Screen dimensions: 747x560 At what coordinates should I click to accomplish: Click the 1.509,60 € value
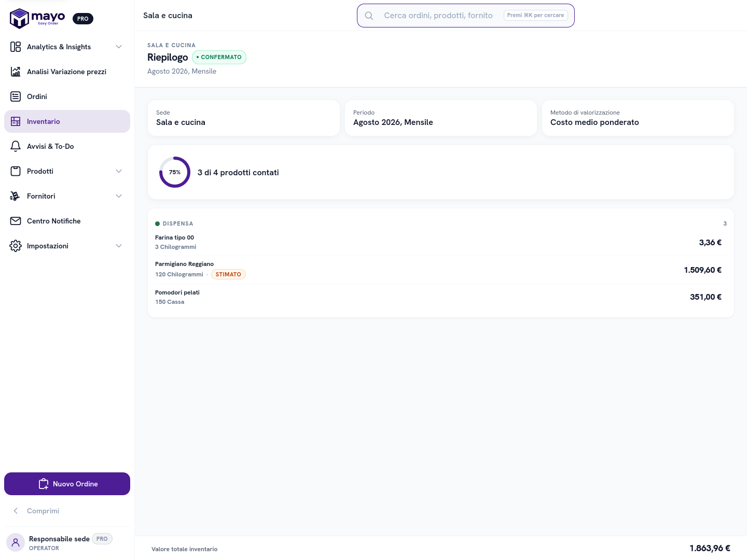[702, 270]
